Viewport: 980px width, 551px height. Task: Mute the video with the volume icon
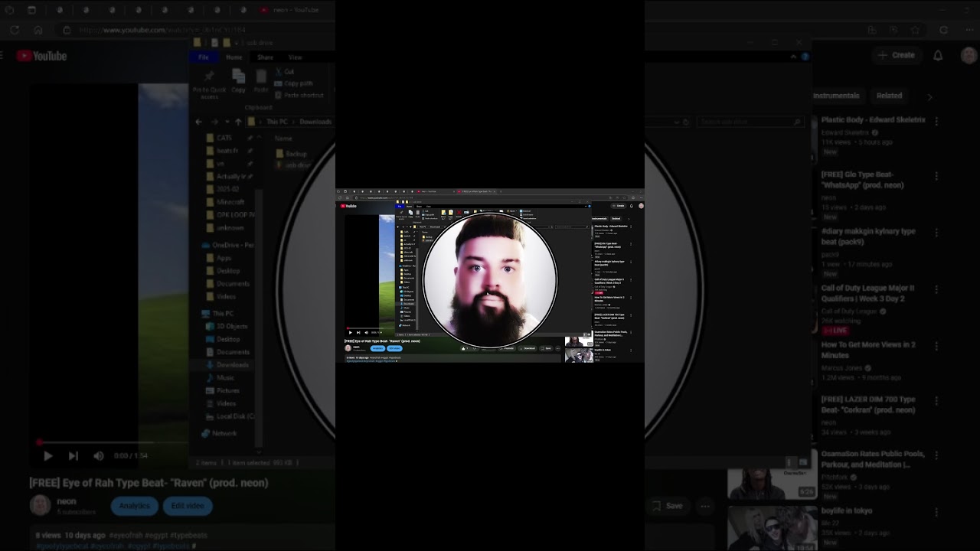(x=99, y=455)
